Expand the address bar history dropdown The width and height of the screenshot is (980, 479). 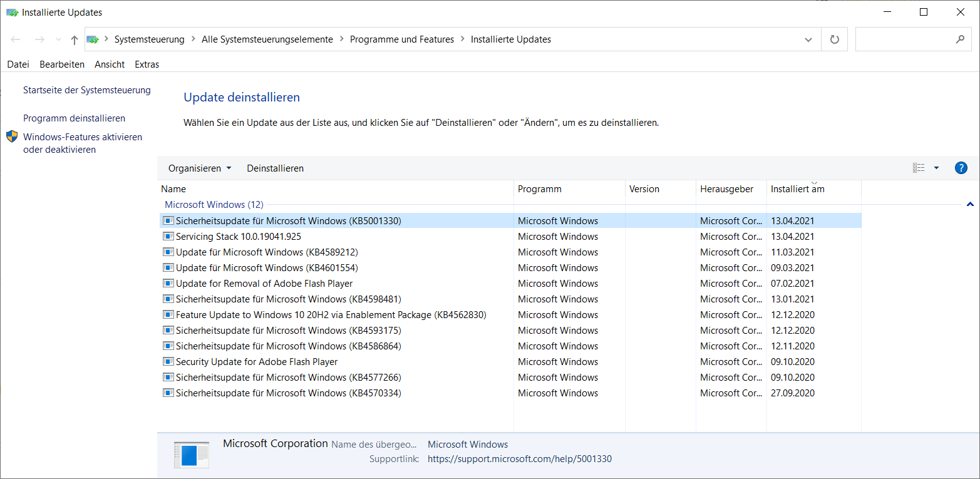tap(808, 39)
